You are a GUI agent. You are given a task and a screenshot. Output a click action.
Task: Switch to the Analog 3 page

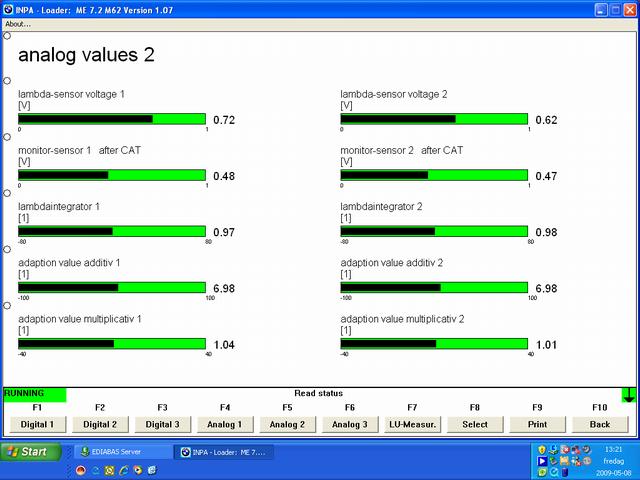350,424
